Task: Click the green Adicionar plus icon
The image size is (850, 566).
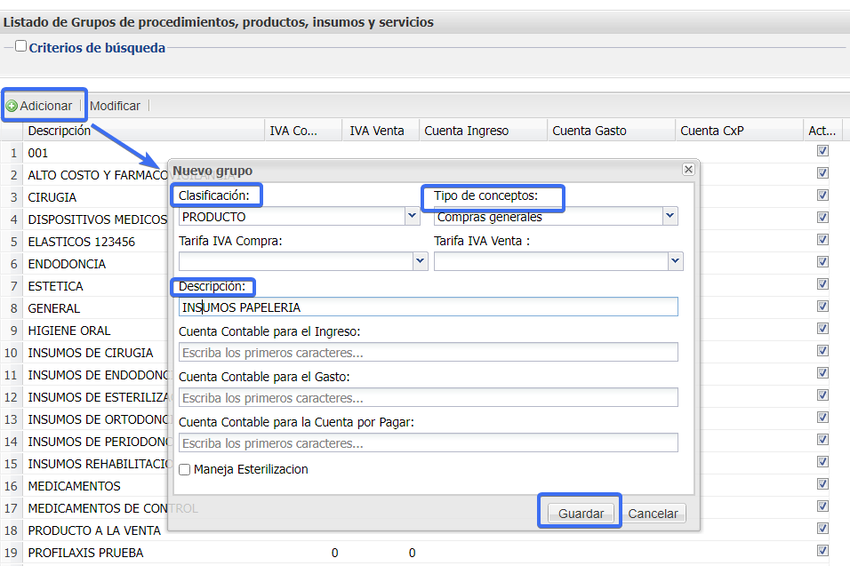Action: 12,106
